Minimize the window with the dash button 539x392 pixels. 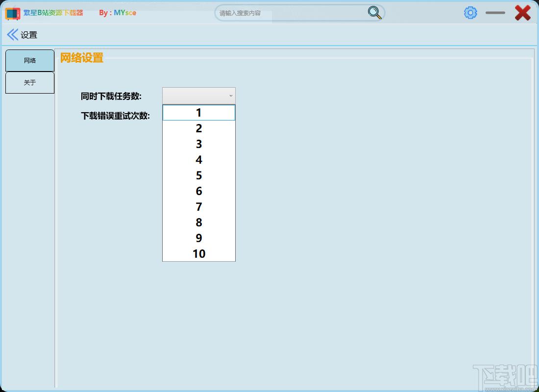(495, 13)
